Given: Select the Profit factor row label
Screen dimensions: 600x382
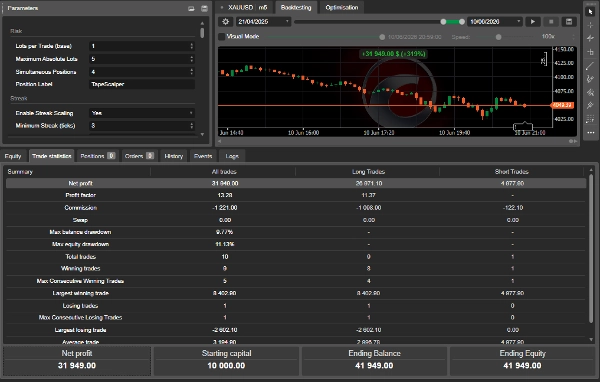Looking at the screenshot, I should 80,195.
